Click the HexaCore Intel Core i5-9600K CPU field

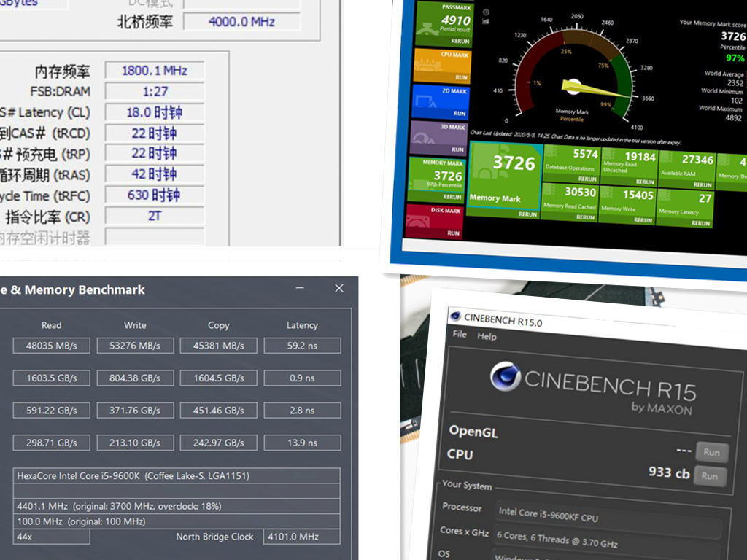(x=177, y=475)
